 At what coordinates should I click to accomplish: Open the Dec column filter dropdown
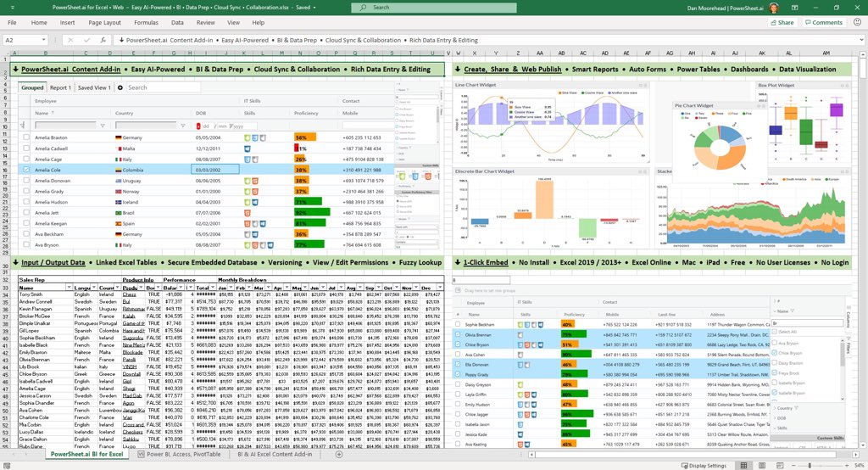[x=440, y=288]
